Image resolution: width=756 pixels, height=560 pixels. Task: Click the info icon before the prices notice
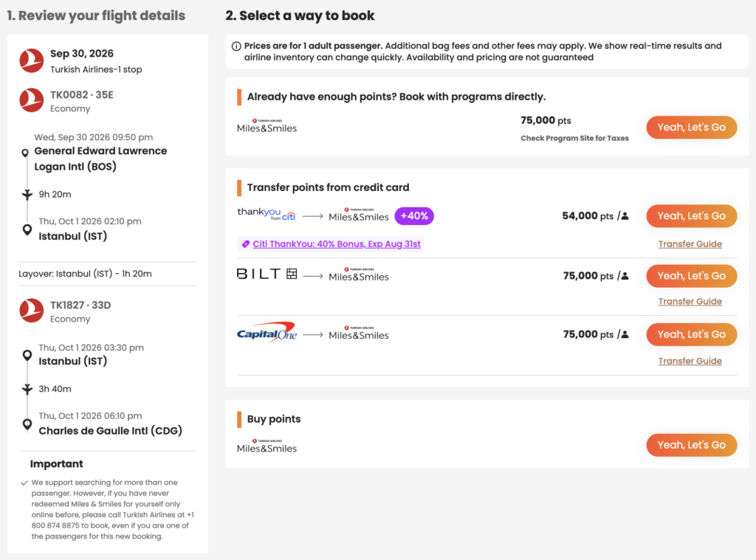click(x=236, y=46)
